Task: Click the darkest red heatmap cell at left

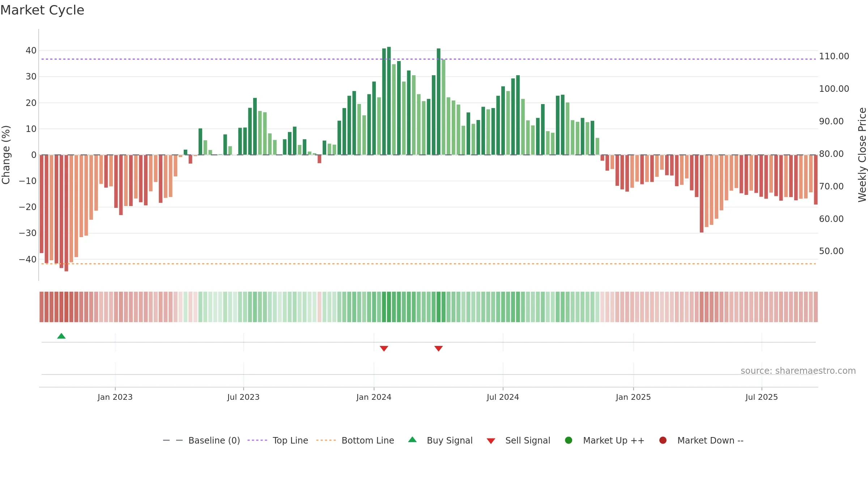Action: (x=66, y=307)
